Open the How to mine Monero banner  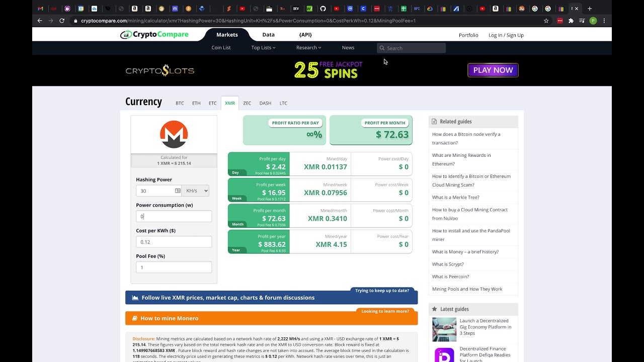[x=271, y=318]
